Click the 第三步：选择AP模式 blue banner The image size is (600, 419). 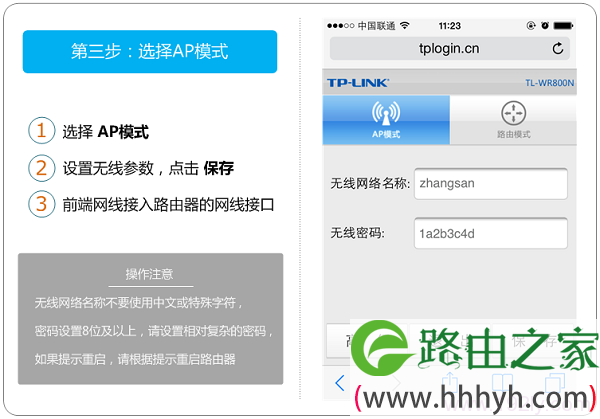[x=150, y=52]
